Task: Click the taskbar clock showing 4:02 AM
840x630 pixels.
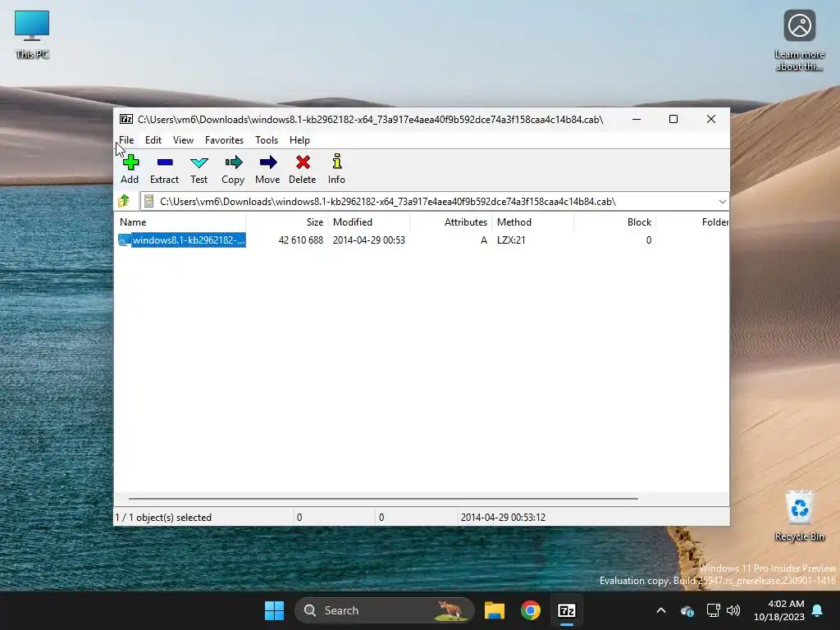Action: [778, 610]
